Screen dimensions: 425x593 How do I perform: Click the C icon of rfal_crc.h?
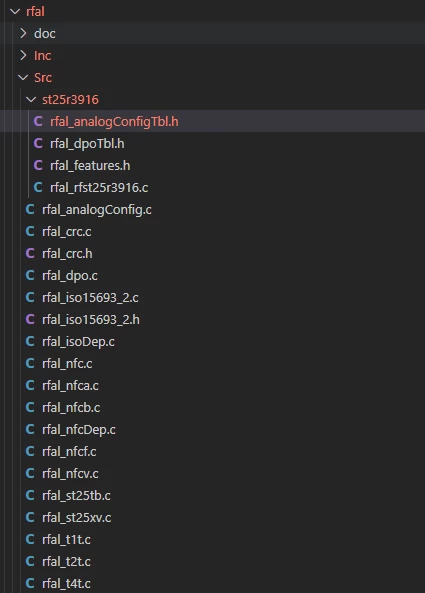click(30, 253)
